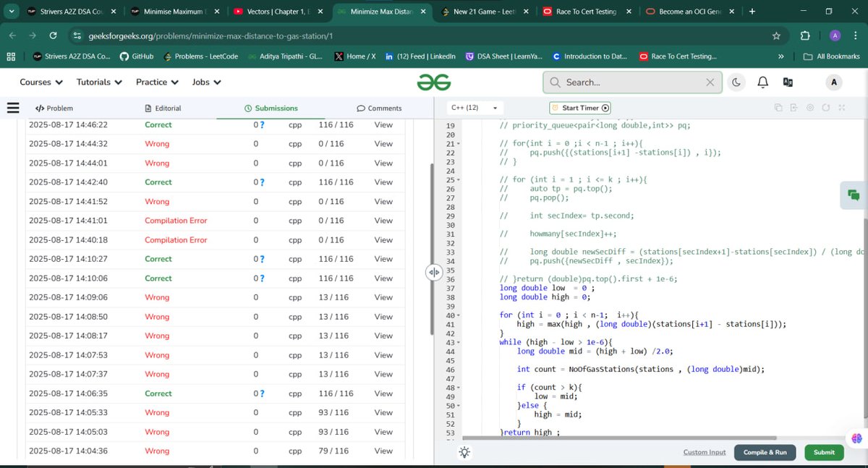868x468 pixels.
Task: Expand editor to fullscreen
Action: pos(841,108)
